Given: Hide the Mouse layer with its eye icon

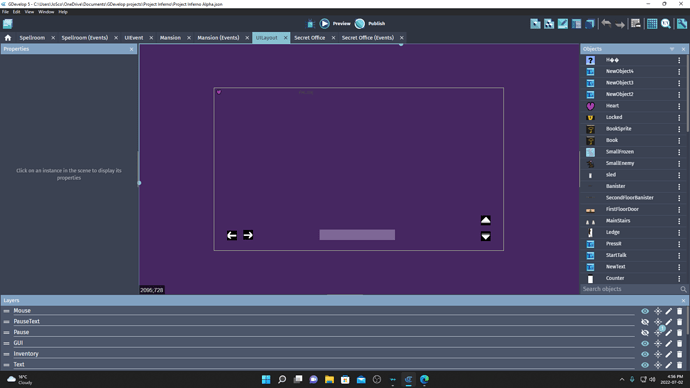Looking at the screenshot, I should coord(645,311).
